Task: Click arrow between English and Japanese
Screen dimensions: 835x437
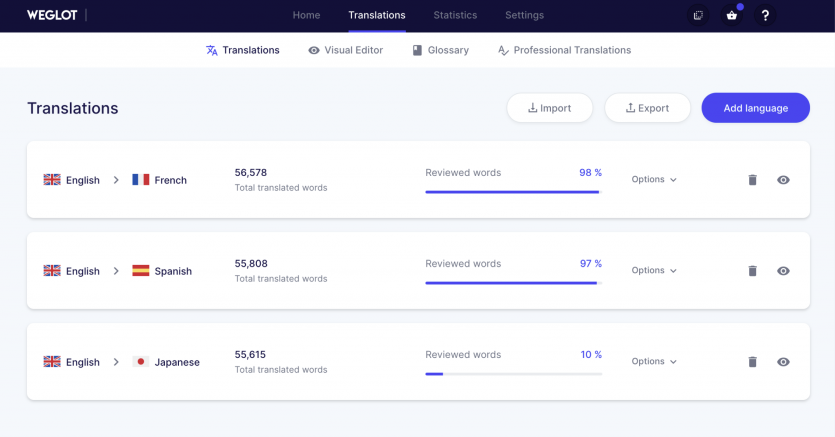Action: [116, 362]
